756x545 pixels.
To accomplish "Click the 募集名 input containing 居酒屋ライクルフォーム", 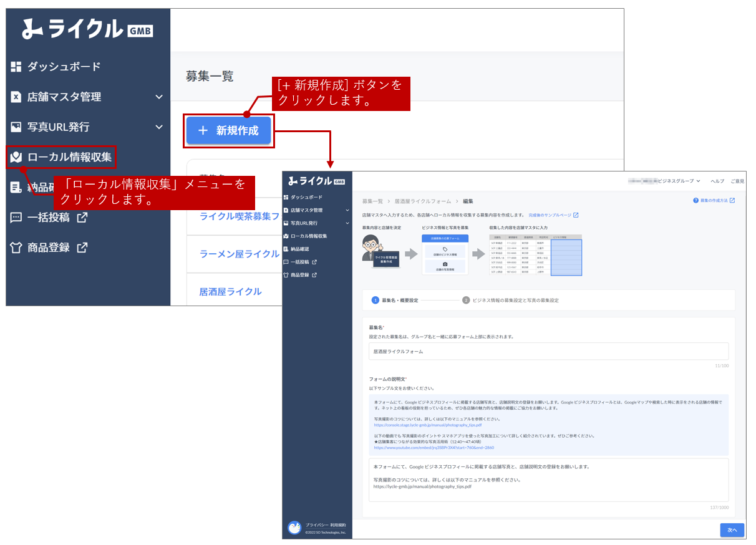I will (x=548, y=351).
